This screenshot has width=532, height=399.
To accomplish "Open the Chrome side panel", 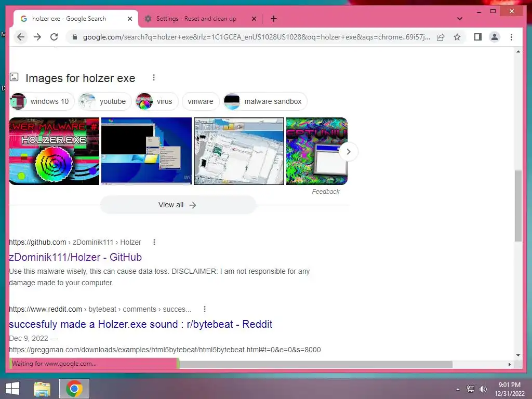I will pos(478,37).
